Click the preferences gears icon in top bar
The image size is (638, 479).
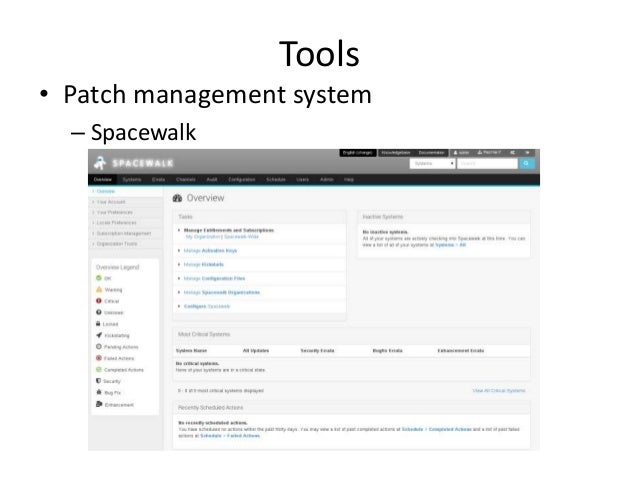(x=513, y=153)
